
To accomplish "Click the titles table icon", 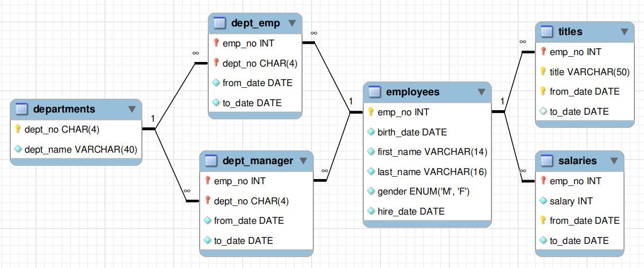I will 546,32.
